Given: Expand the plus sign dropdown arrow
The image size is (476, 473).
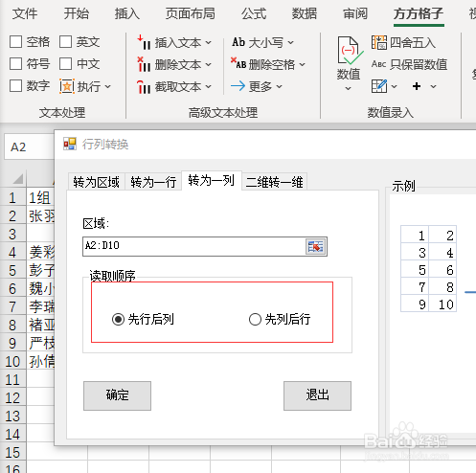Looking at the screenshot, I should pyautogui.click(x=433, y=86).
